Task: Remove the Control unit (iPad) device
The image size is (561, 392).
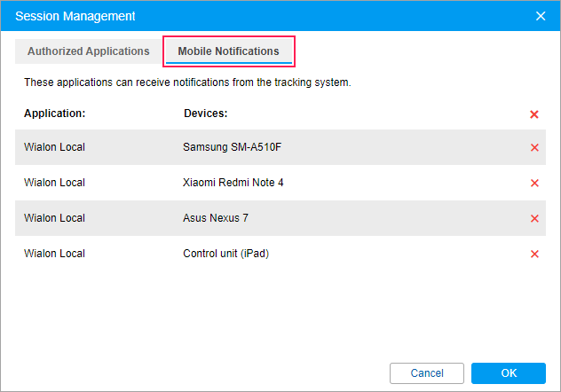Action: pyautogui.click(x=534, y=254)
